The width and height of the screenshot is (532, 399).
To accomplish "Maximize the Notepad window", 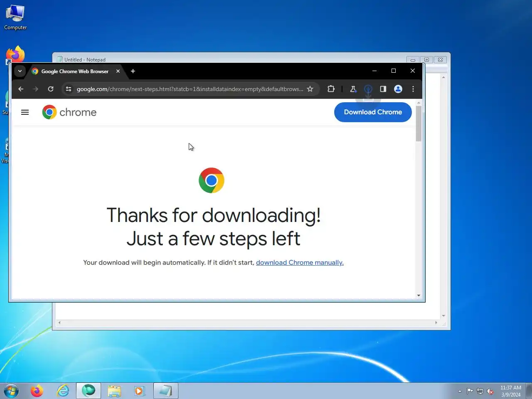I will 426,59.
